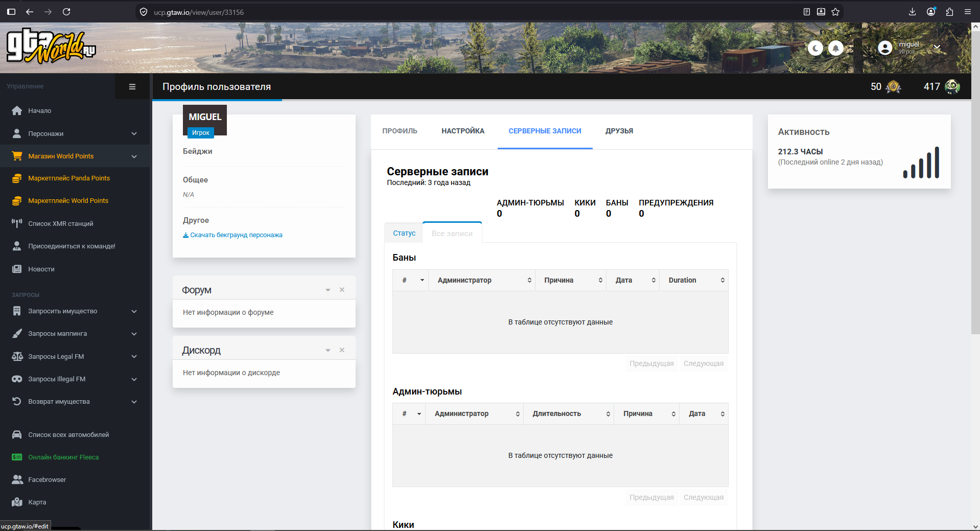The width and height of the screenshot is (980, 531).
Task: Switch to the ДРУЗЬЯ tab
Action: tap(619, 131)
